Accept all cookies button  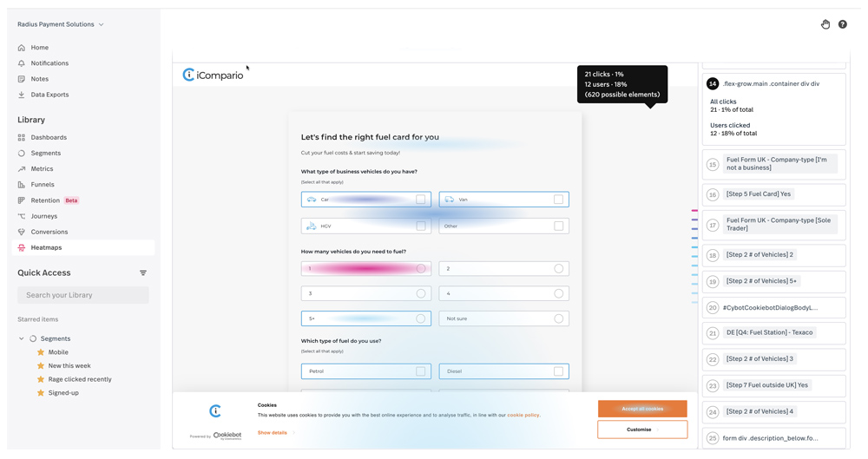(x=642, y=410)
